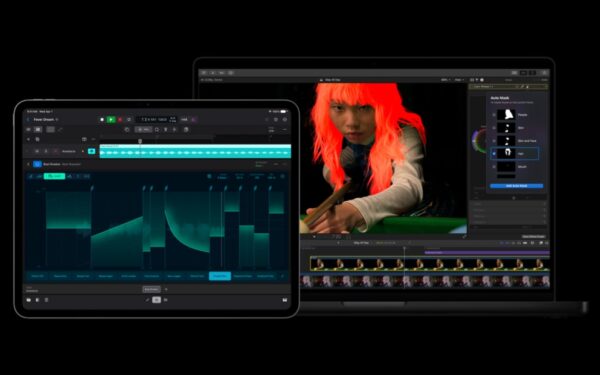Click the Beat Breaker plugin icon
Image resolution: width=600 pixels, height=375 pixels.
(x=37, y=164)
